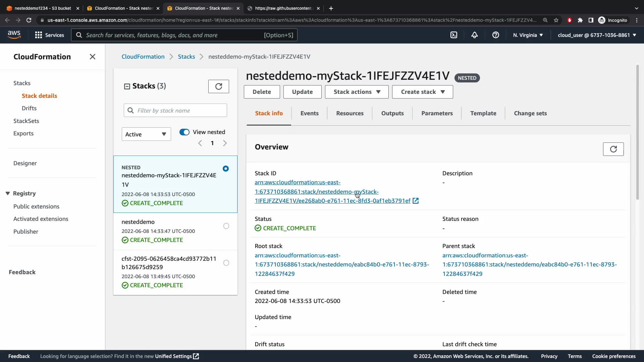Click the Delete button
644x362 pixels.
click(x=262, y=92)
